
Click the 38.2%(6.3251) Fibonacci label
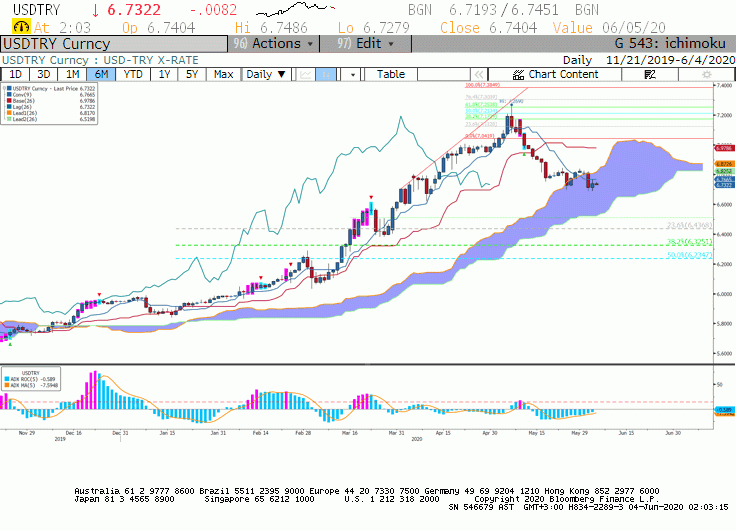coord(689,242)
